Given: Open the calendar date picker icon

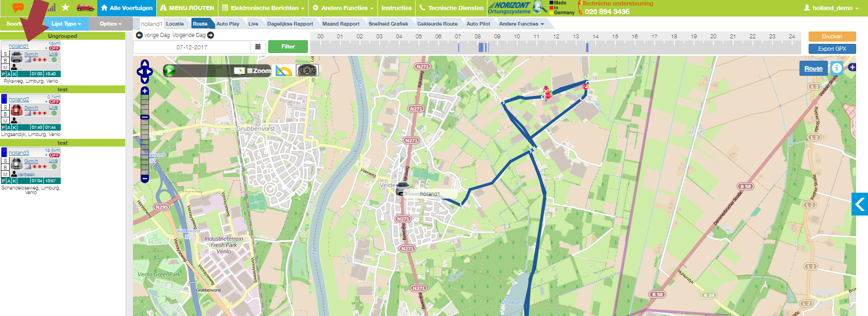Looking at the screenshot, I should pyautogui.click(x=258, y=47).
